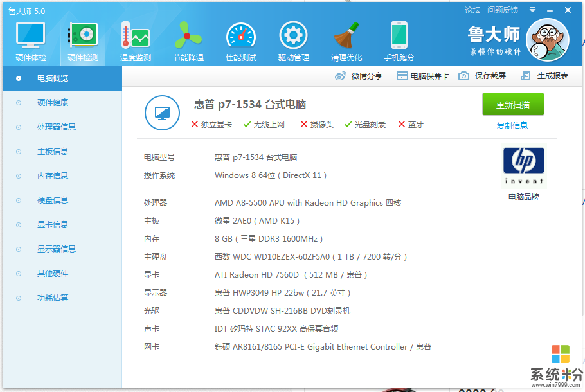Select 电脑概览 in the sidebar
The width and height of the screenshot is (585, 392).
click(63, 78)
